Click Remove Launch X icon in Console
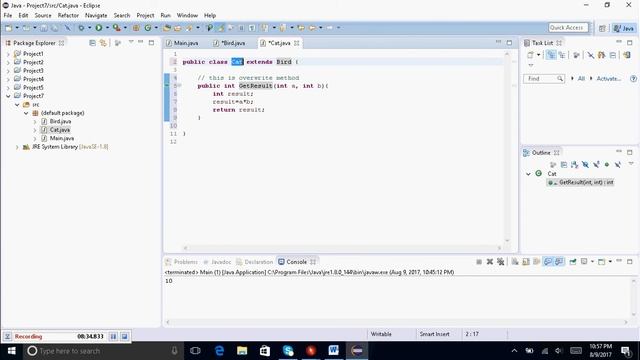Image resolution: width=640 pixels, height=360 pixels. pos(490,262)
